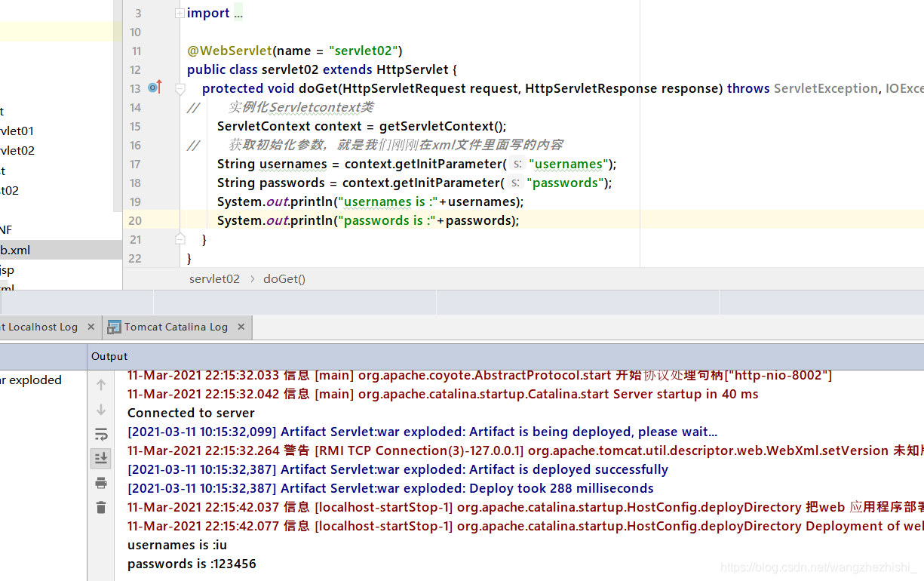Click the overriding-method gutter icon on line 13
The image size is (924, 581).
pyautogui.click(x=155, y=87)
